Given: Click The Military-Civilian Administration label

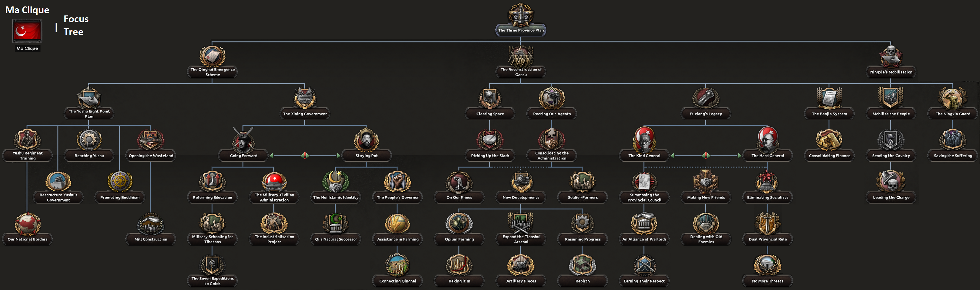Looking at the screenshot, I should tap(274, 197).
